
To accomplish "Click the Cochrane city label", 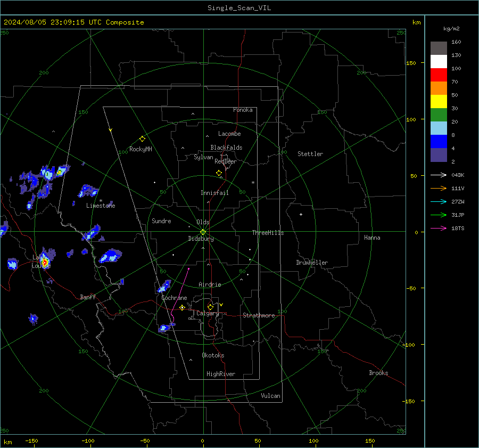I will pyautogui.click(x=174, y=298).
